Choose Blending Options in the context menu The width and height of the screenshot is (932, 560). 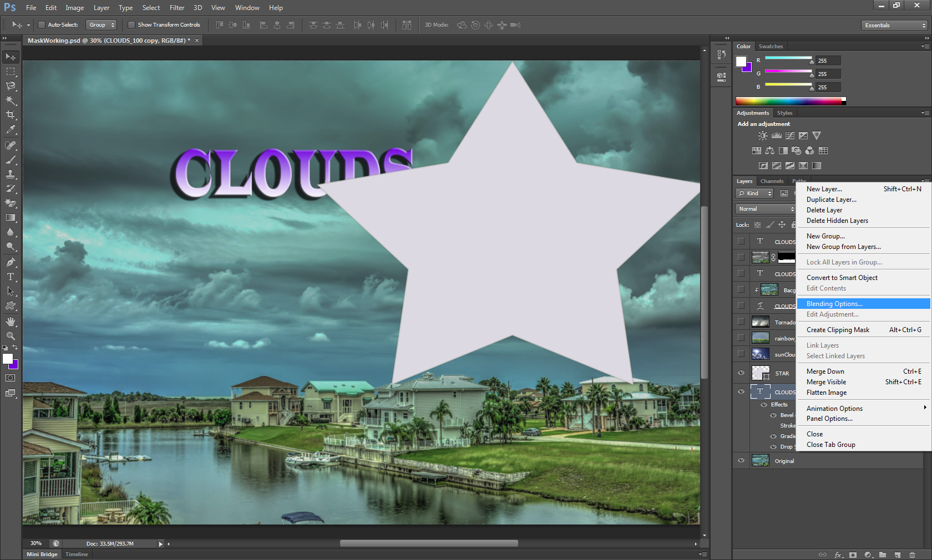[x=833, y=303]
